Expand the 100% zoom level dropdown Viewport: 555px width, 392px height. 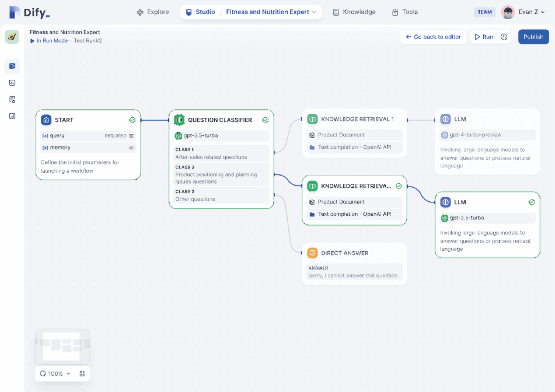pos(56,373)
